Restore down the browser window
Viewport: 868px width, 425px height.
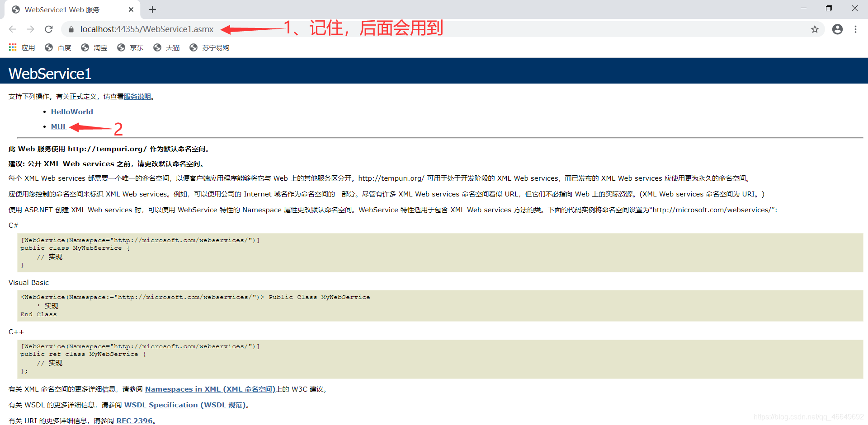point(829,9)
